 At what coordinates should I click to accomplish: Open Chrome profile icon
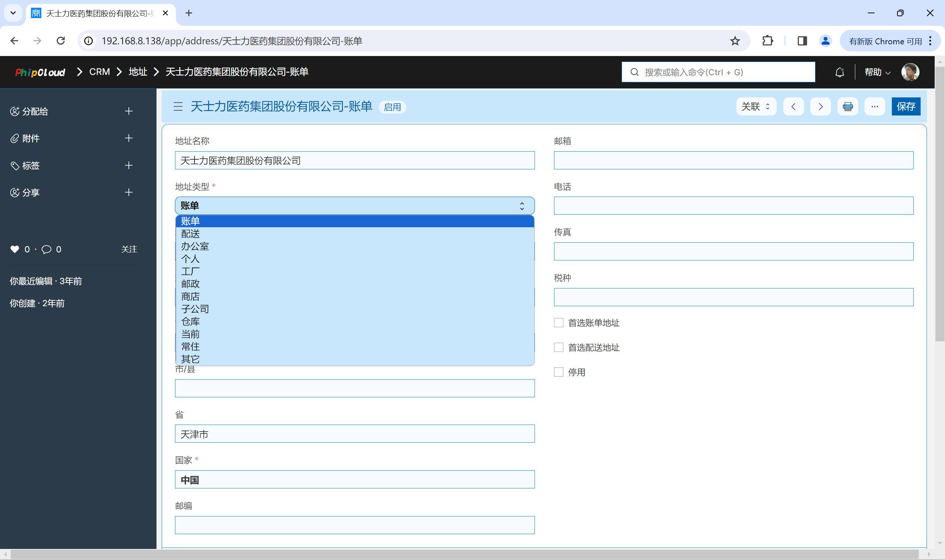point(825,41)
